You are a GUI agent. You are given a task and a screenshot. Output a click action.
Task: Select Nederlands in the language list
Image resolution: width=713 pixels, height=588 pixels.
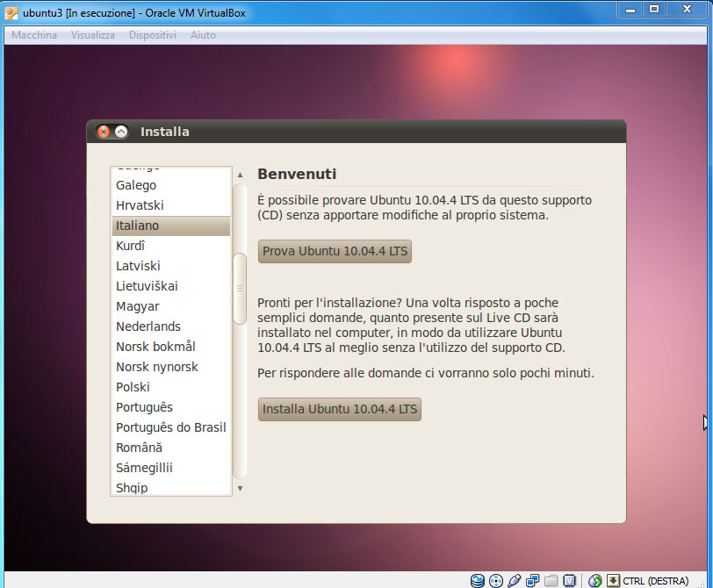[x=171, y=326]
